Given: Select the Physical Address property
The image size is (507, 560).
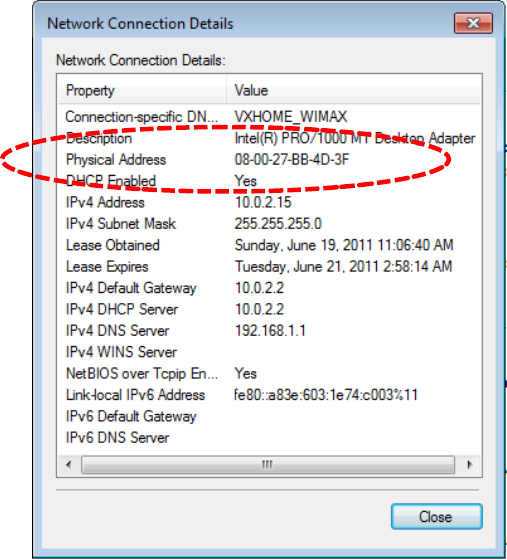Looking at the screenshot, I should tap(116, 160).
